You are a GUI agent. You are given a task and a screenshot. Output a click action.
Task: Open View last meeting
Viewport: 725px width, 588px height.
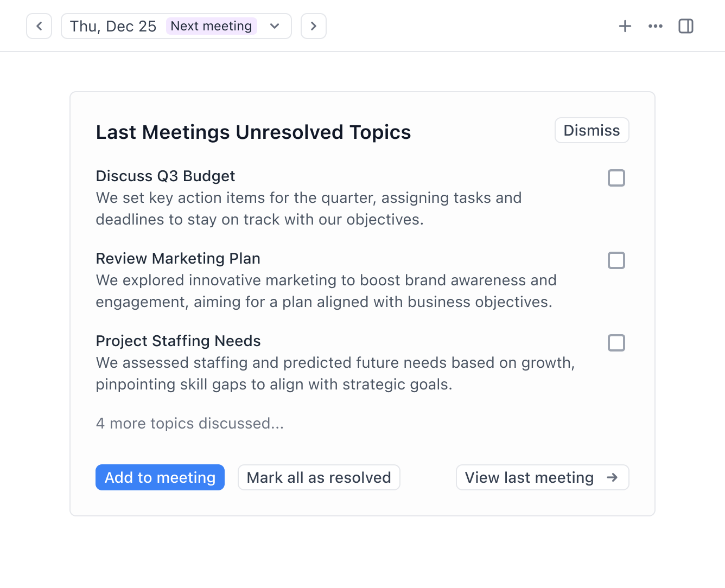(x=542, y=477)
